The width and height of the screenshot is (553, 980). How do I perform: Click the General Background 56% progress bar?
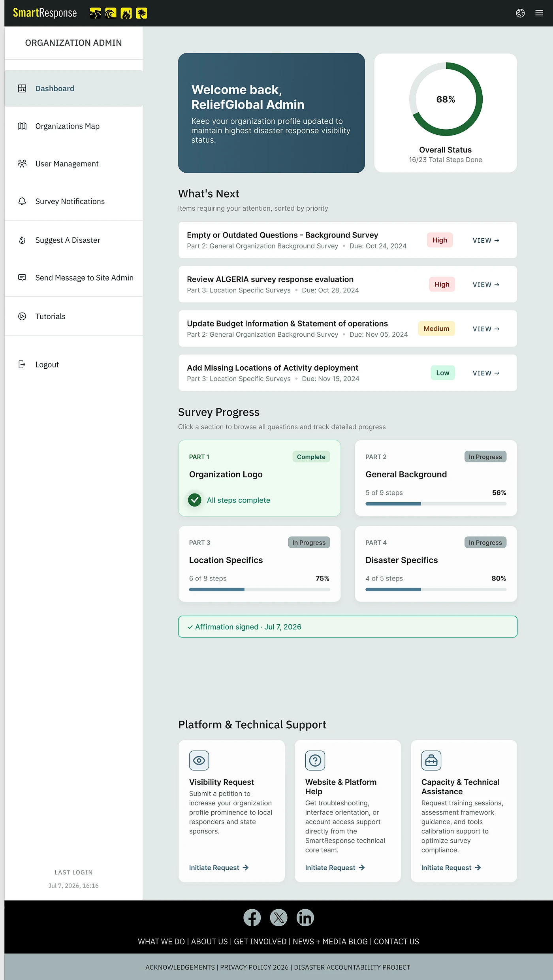pyautogui.click(x=436, y=504)
